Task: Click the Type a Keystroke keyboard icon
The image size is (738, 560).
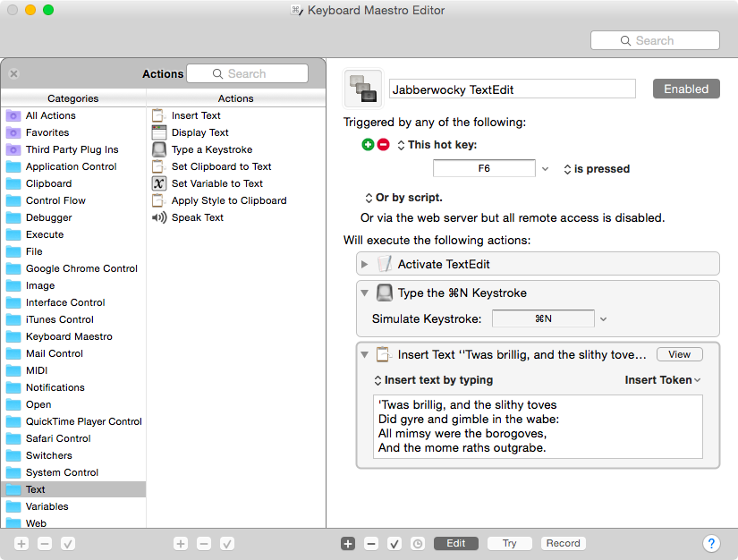Action: click(158, 149)
